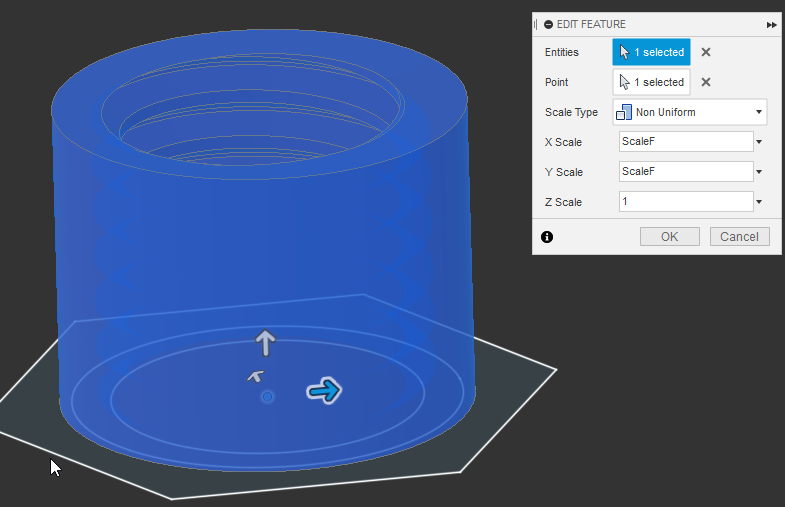Expand the X Scale dropdown arrow
785x507 pixels.
click(x=759, y=142)
